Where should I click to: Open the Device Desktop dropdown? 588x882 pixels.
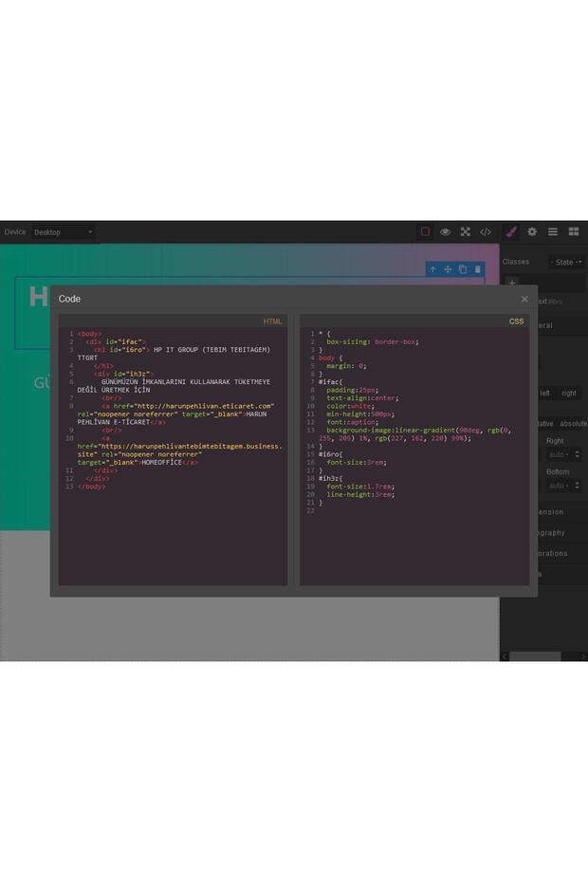click(63, 232)
